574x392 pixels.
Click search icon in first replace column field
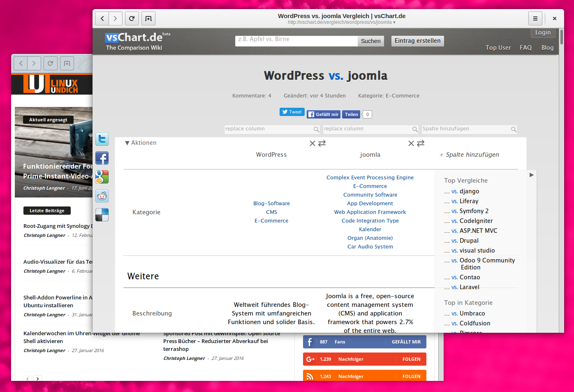[x=316, y=130]
